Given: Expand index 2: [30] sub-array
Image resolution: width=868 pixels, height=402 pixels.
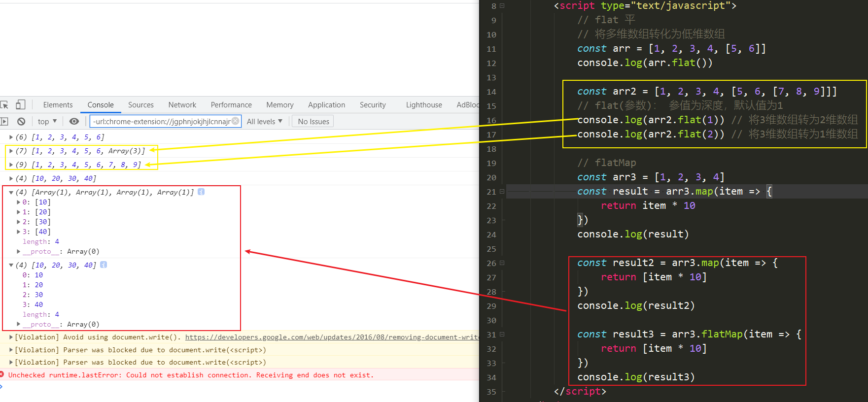Looking at the screenshot, I should click(x=19, y=222).
